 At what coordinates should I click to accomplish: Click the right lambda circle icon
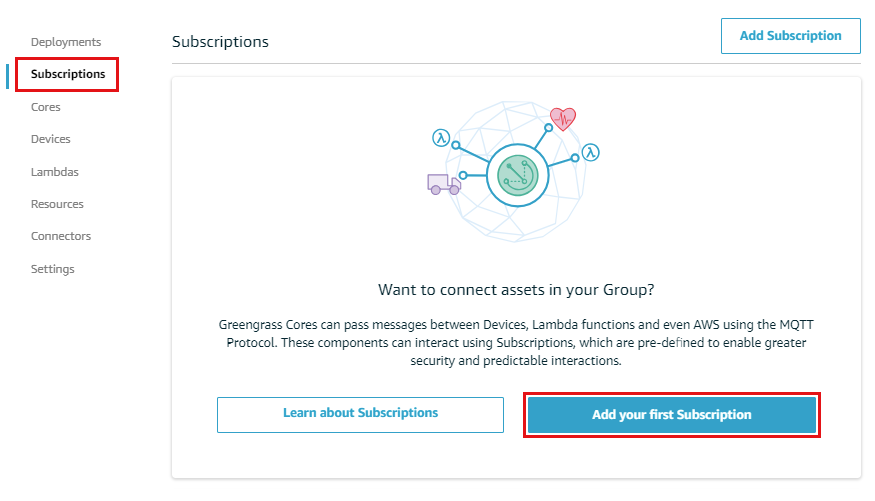coord(590,152)
